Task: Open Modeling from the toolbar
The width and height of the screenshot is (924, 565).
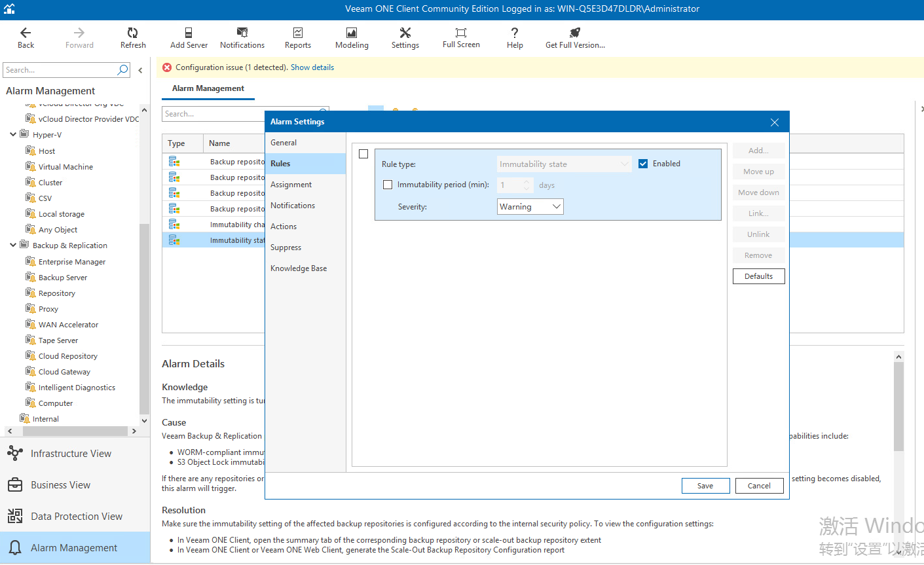Action: click(352, 37)
